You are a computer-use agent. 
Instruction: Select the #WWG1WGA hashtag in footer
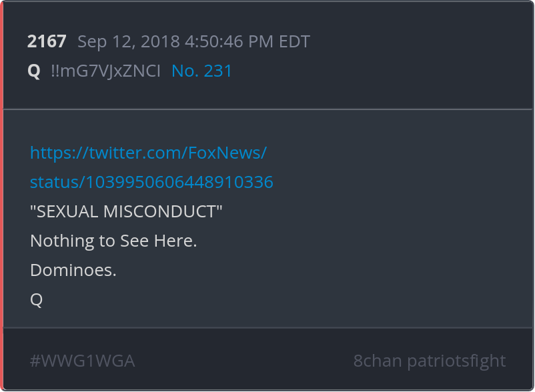tap(82, 361)
